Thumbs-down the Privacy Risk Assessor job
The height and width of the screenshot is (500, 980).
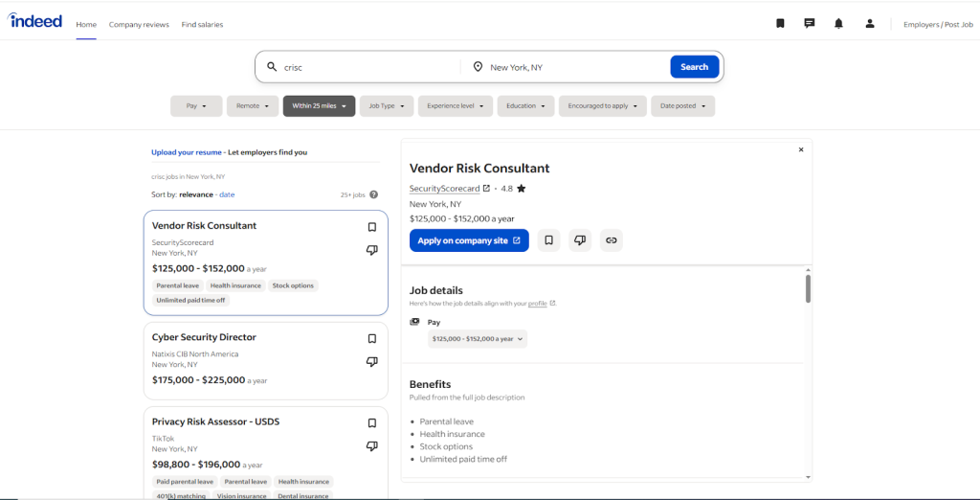click(372, 446)
